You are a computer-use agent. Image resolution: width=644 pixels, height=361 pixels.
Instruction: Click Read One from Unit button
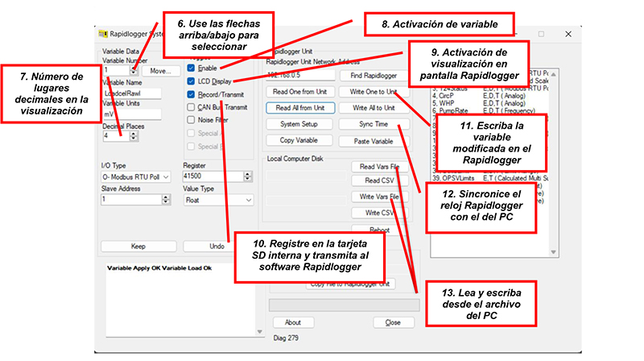[299, 92]
